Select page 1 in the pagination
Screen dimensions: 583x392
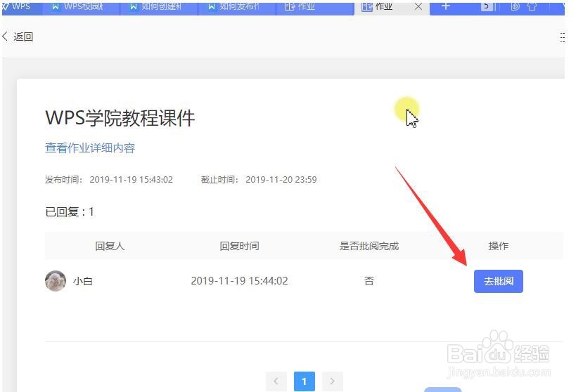point(304,381)
